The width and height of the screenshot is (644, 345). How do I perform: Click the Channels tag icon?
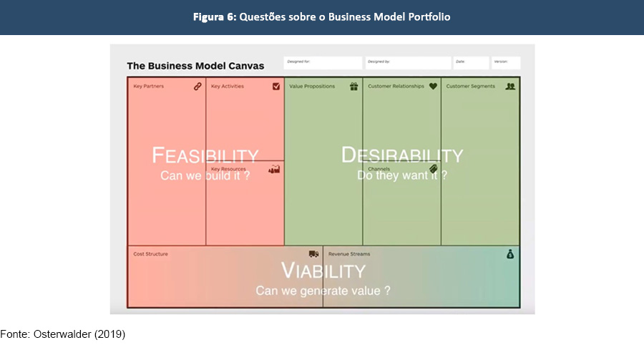433,170
